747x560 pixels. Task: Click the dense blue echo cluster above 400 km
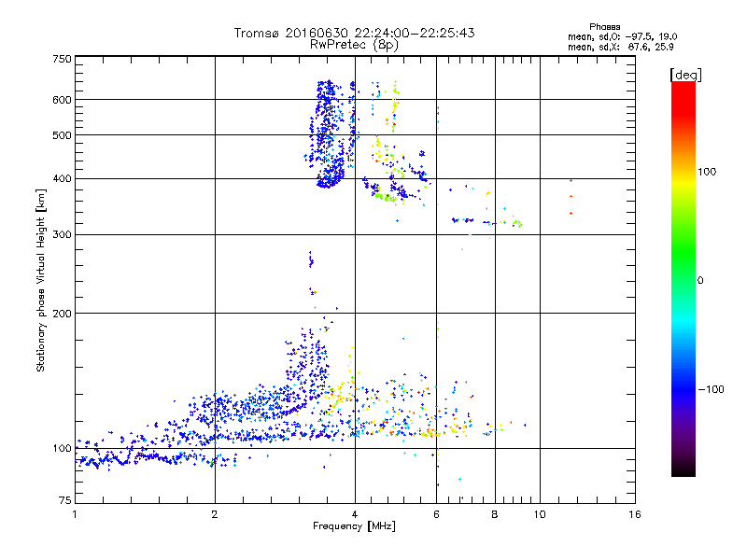click(x=329, y=135)
